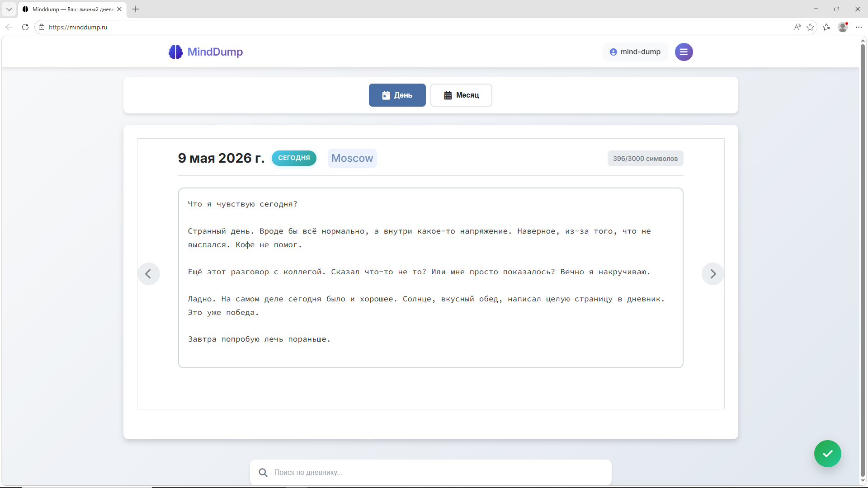Viewport: 868px width, 488px height.
Task: Open the browser profile avatar
Action: click(x=843, y=27)
